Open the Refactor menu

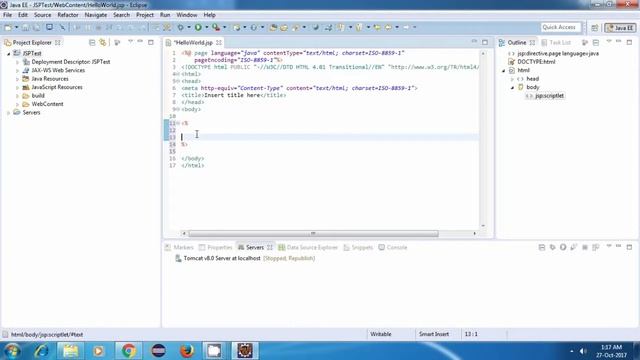point(68,15)
